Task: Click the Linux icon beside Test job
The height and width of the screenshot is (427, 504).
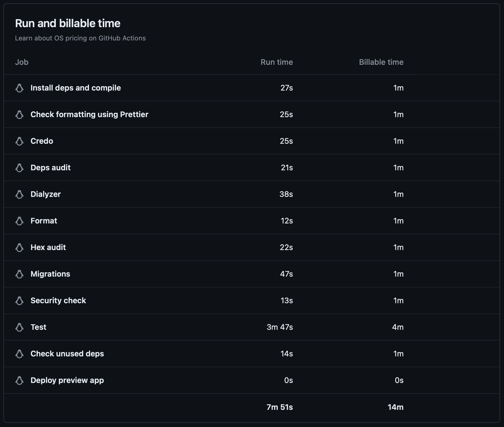Action: click(x=19, y=327)
